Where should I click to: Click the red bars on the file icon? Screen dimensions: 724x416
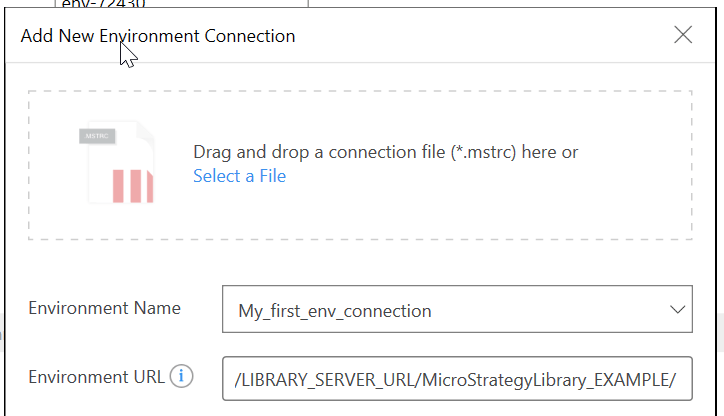133,186
